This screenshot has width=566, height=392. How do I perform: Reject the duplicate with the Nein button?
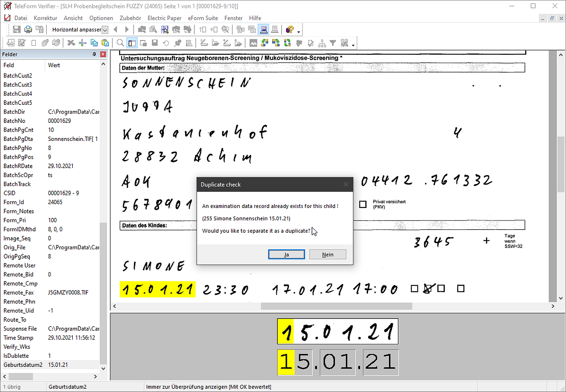point(327,254)
